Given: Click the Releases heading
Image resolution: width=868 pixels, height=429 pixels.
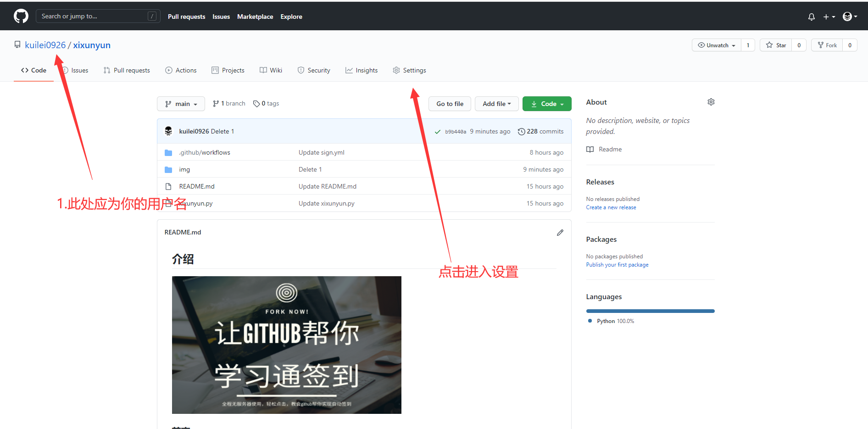Looking at the screenshot, I should click(600, 182).
